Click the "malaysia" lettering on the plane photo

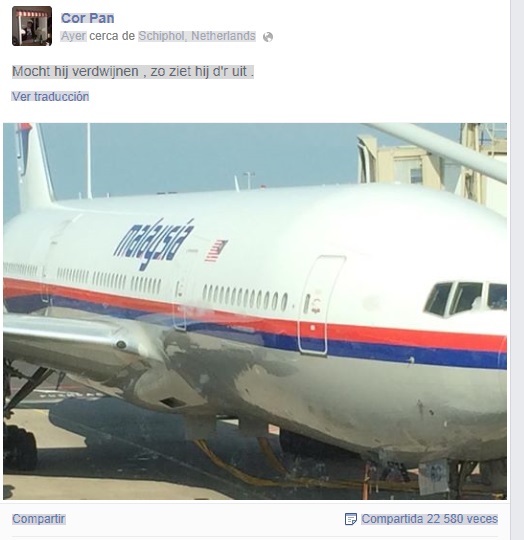pyautogui.click(x=154, y=243)
